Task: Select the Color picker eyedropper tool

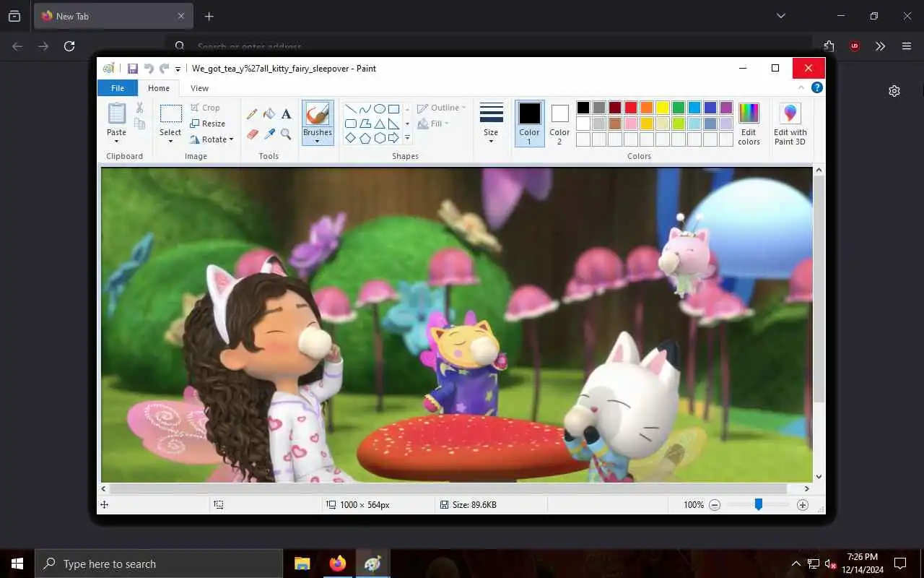Action: 269,134
